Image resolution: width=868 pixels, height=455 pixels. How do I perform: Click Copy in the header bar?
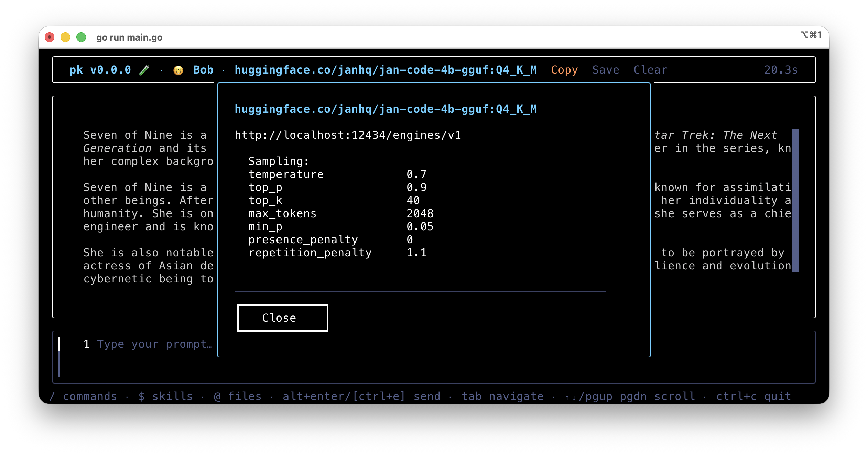pyautogui.click(x=564, y=70)
